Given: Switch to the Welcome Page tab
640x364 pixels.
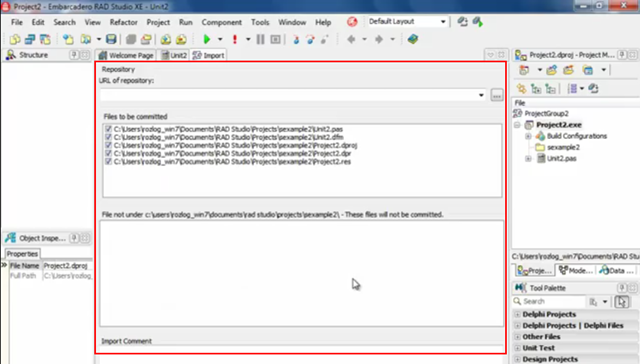Looking at the screenshot, I should pos(126,55).
